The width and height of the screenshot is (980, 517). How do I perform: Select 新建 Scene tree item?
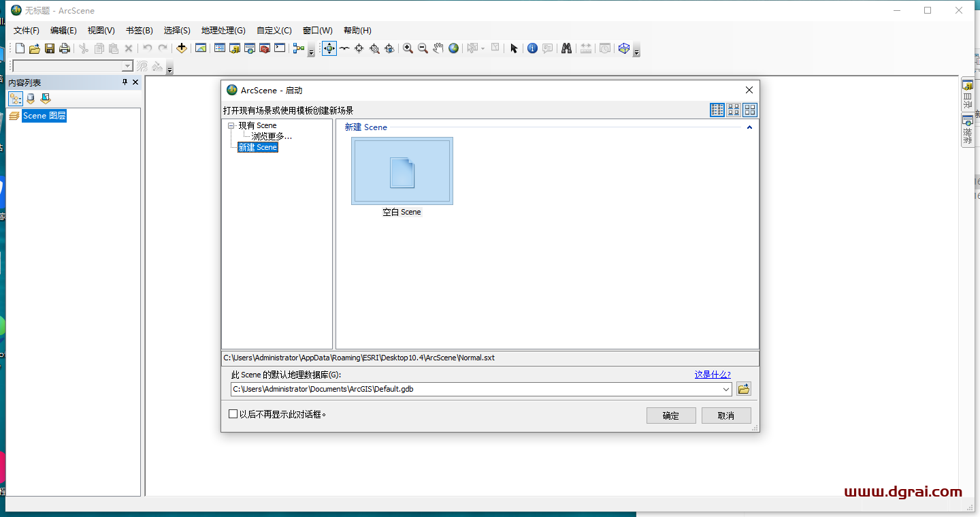coord(258,147)
